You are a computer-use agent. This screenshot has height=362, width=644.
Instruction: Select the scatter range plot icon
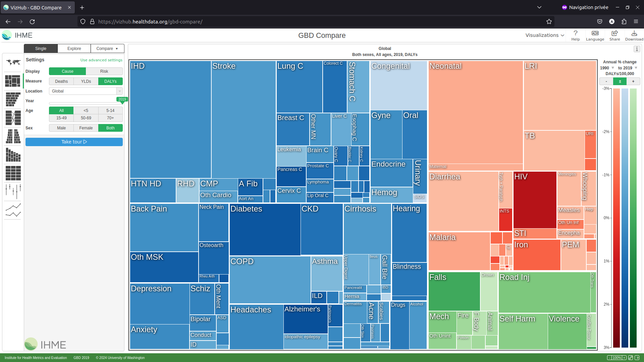coord(13,191)
